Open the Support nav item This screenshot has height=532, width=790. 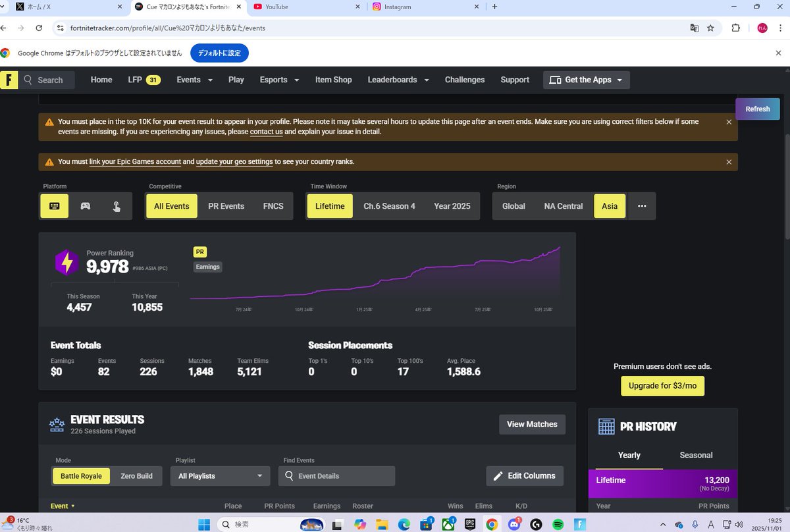click(515, 80)
